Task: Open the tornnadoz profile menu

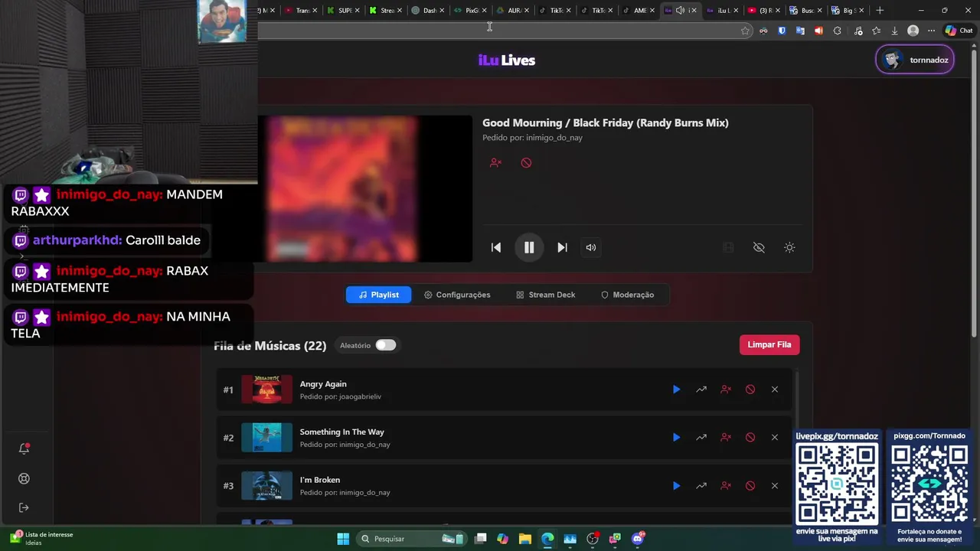Action: tap(915, 60)
